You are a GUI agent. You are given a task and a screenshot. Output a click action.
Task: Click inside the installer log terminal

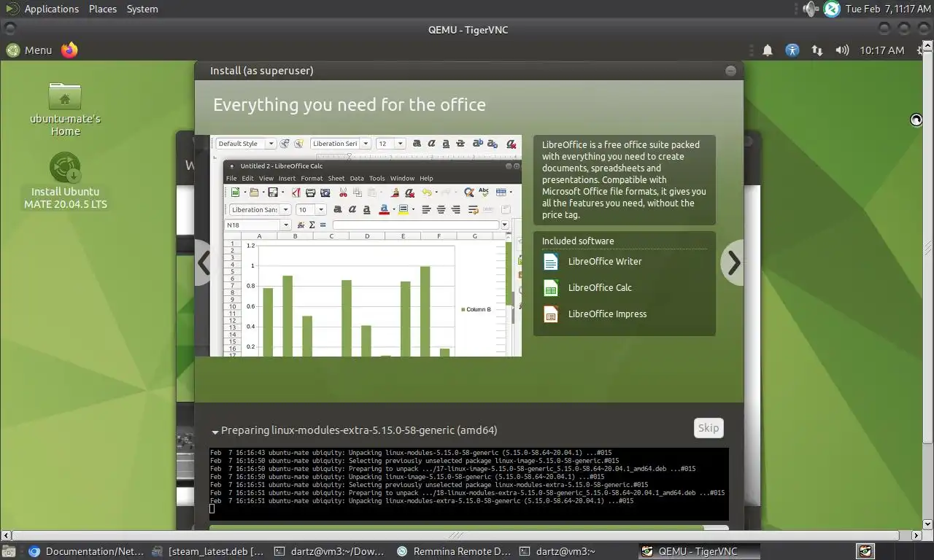[x=468, y=484]
